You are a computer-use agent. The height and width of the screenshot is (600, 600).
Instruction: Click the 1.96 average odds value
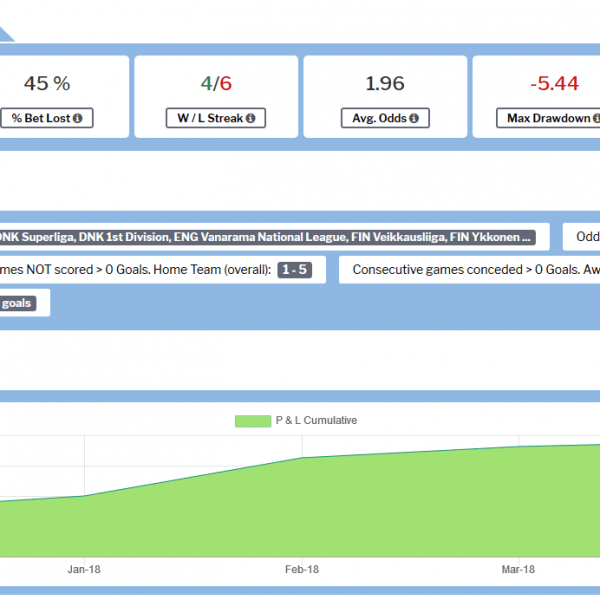click(x=385, y=83)
